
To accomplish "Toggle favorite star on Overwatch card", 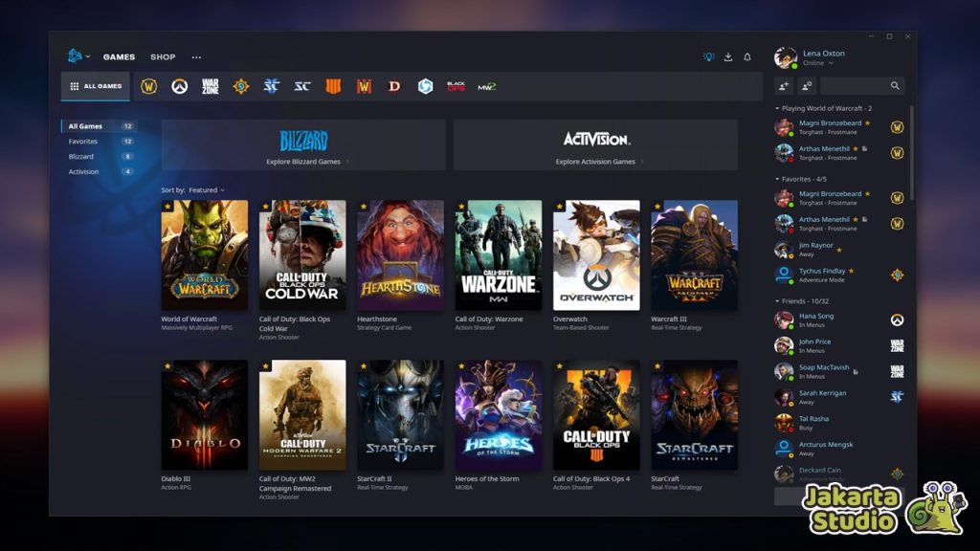I will point(559,207).
